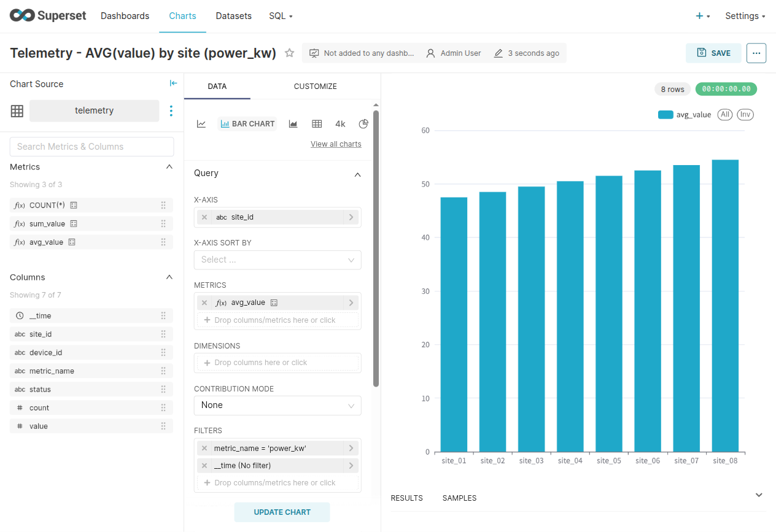Viewport: 776px width, 532px height.
Task: Open the Results tab
Action: (407, 498)
